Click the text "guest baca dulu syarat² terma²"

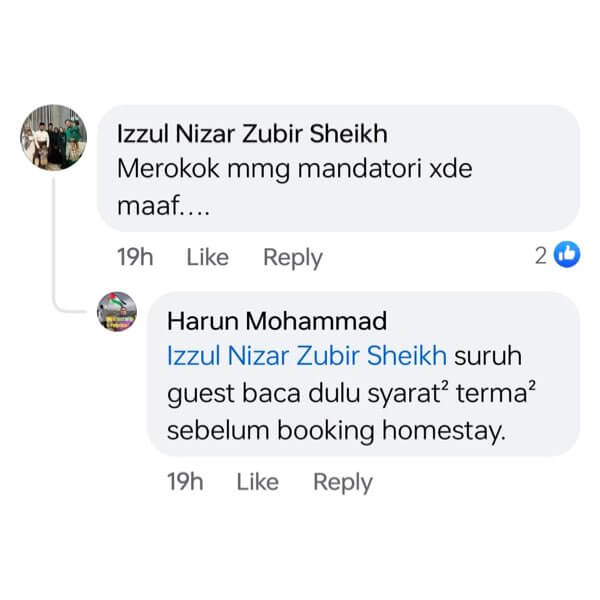[352, 393]
